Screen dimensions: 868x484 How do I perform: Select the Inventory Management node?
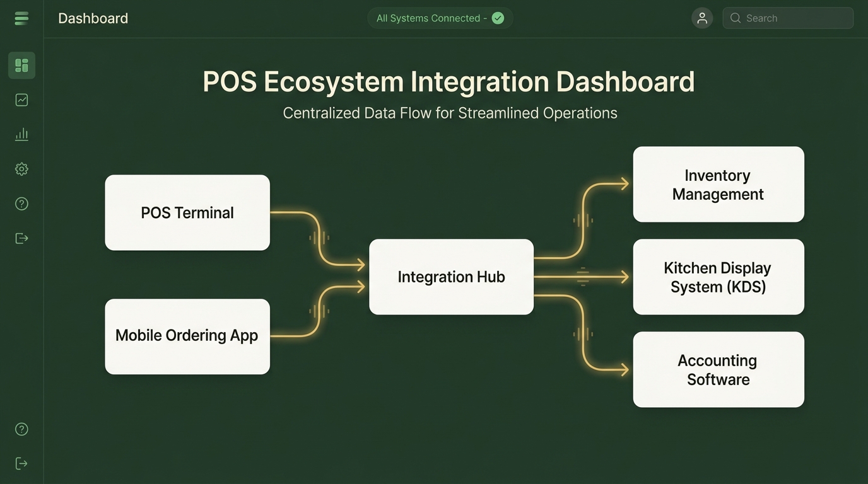click(x=718, y=184)
